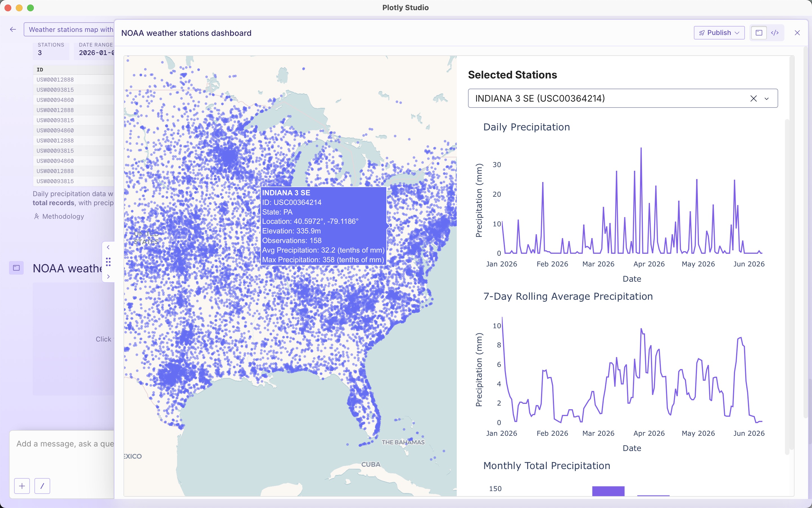Click the tallest bar in Monthly Total chart
Image resolution: width=812 pixels, height=508 pixels.
[x=608, y=491]
